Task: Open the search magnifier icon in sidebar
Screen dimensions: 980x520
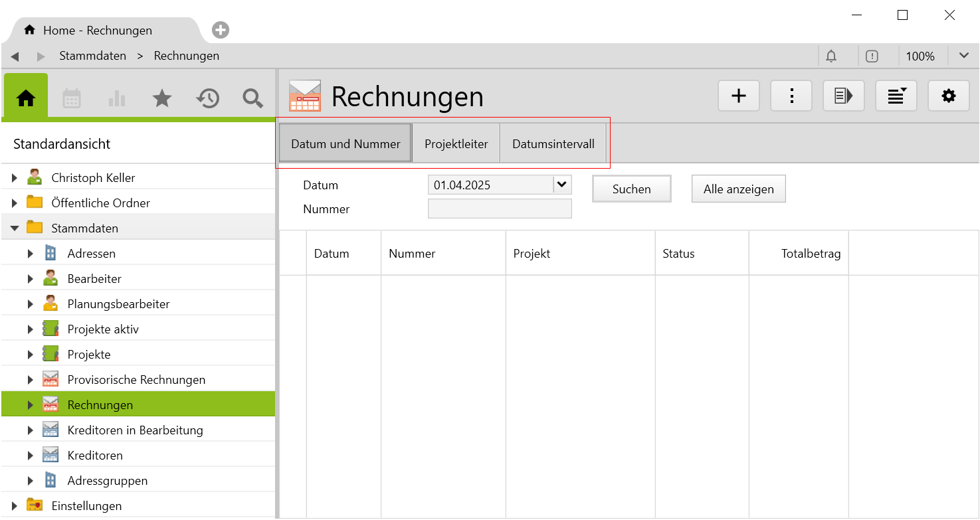Action: [252, 98]
